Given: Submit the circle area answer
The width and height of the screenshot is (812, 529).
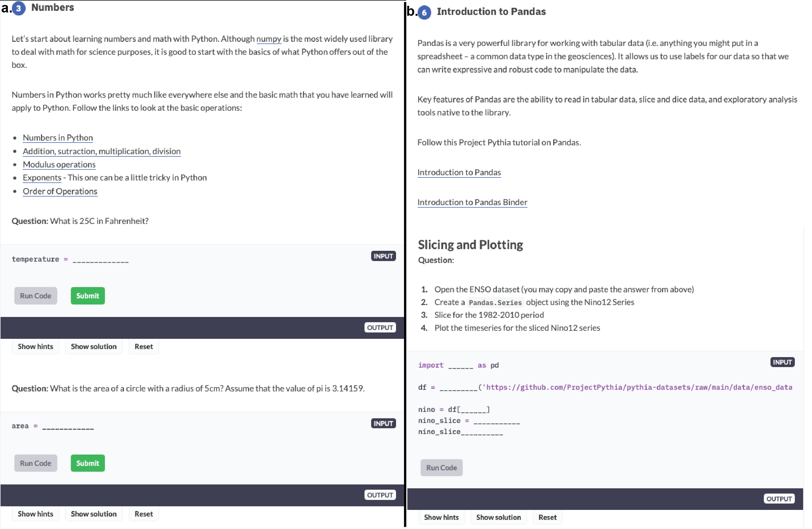Looking at the screenshot, I should (87, 463).
